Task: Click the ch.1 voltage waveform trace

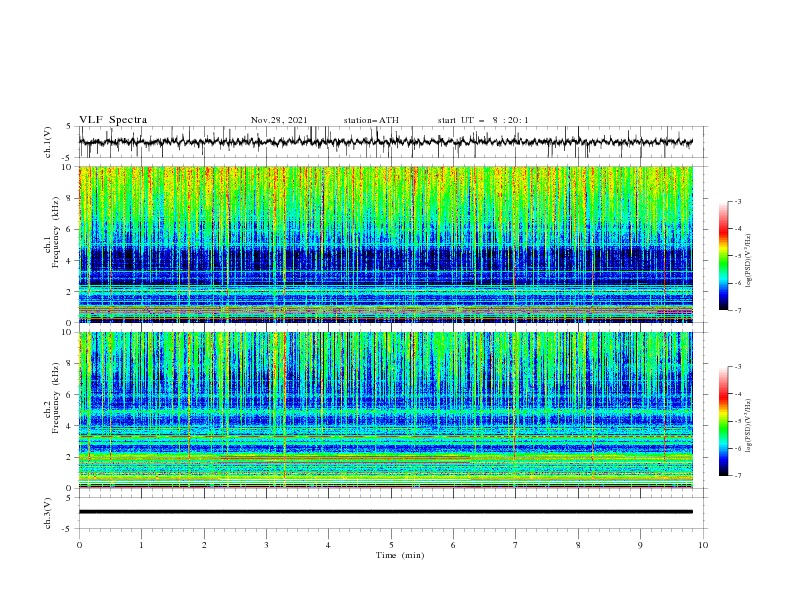Action: [385, 142]
